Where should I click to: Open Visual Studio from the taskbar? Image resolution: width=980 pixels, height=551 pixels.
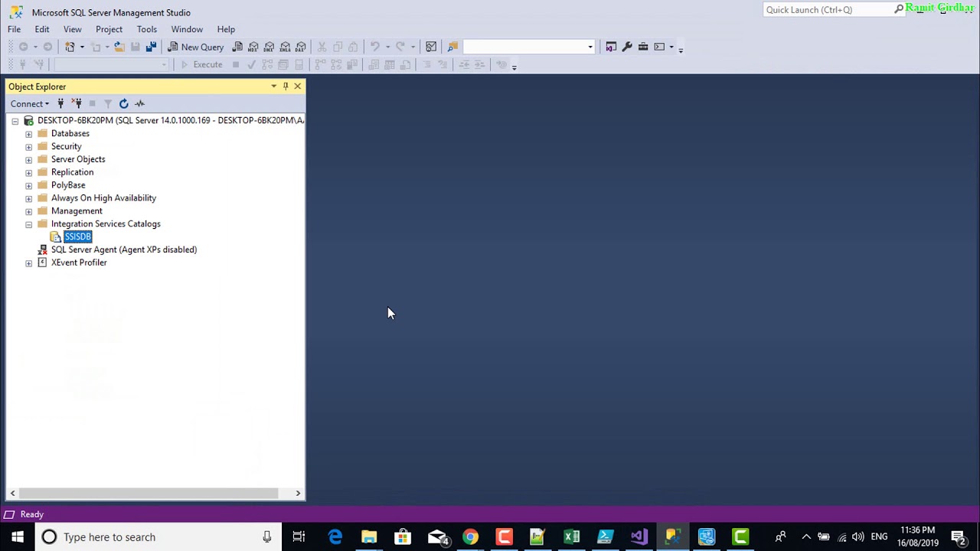[x=639, y=536]
